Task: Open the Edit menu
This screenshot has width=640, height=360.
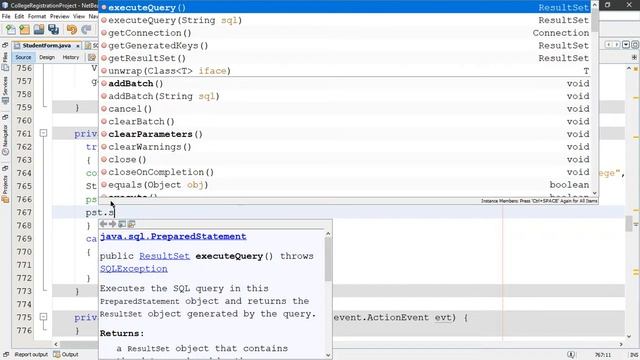Action: click(x=19, y=16)
